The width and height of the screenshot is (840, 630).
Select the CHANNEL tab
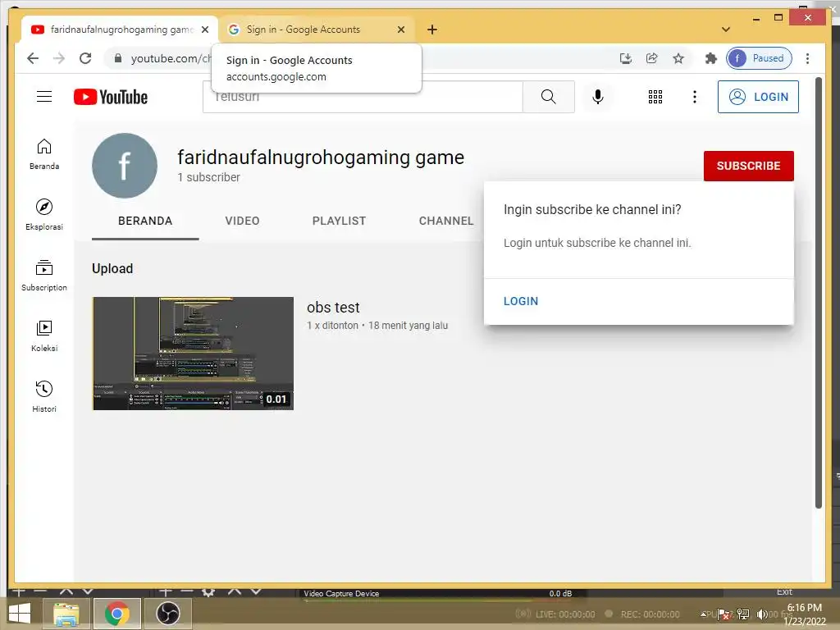tap(446, 221)
